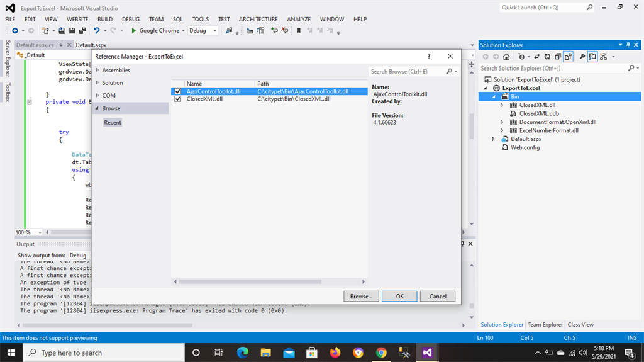Viewport: 644px width, 362px height.
Task: Open the Google Chrome browser target dropdown
Action: tap(183, 30)
